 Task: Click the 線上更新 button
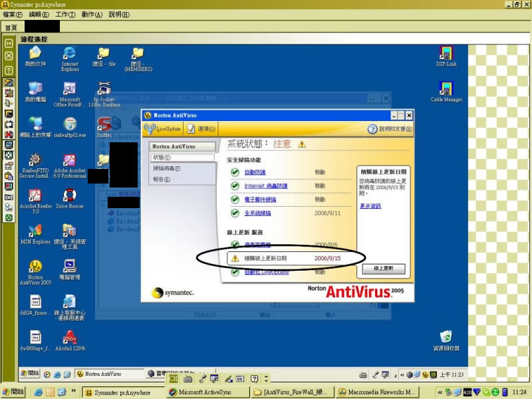point(384,269)
